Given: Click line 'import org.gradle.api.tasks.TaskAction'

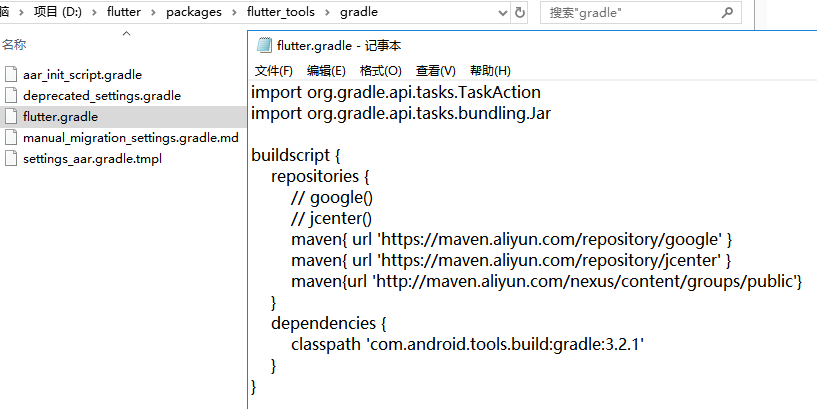Looking at the screenshot, I should 396,93.
